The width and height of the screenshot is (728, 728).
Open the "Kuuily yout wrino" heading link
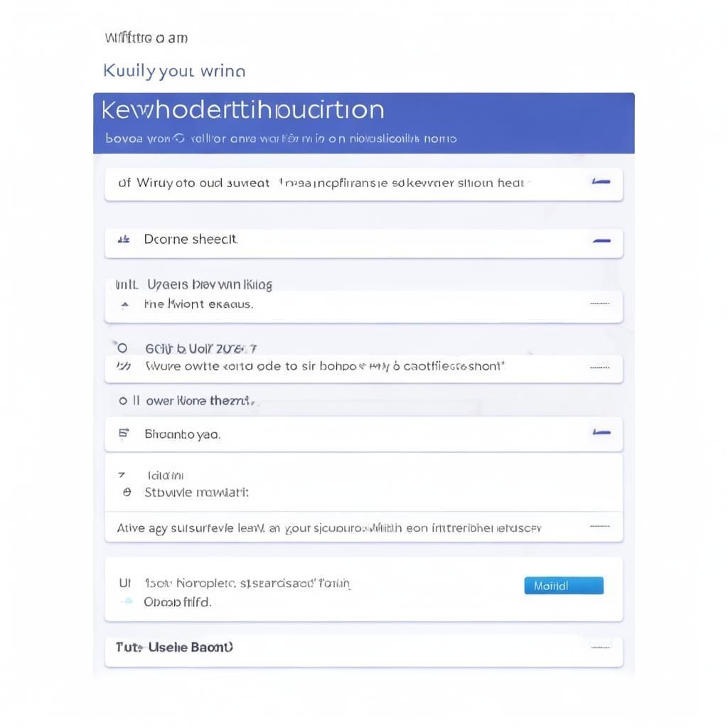174,71
